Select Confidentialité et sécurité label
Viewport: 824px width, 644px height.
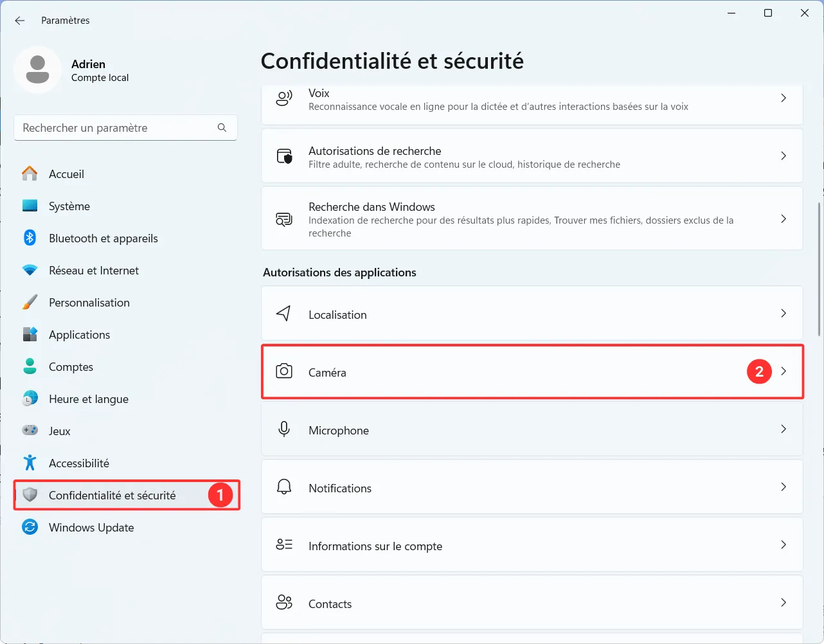click(112, 496)
